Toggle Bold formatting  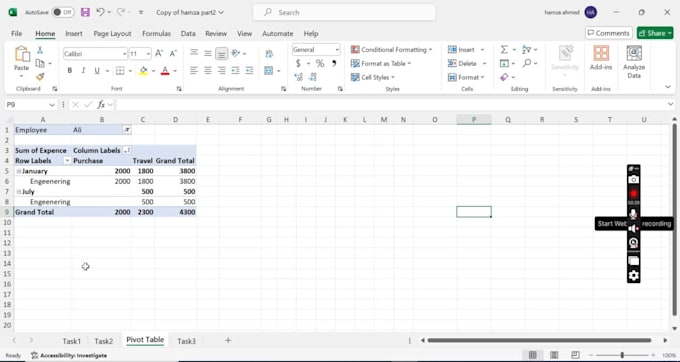[69, 71]
